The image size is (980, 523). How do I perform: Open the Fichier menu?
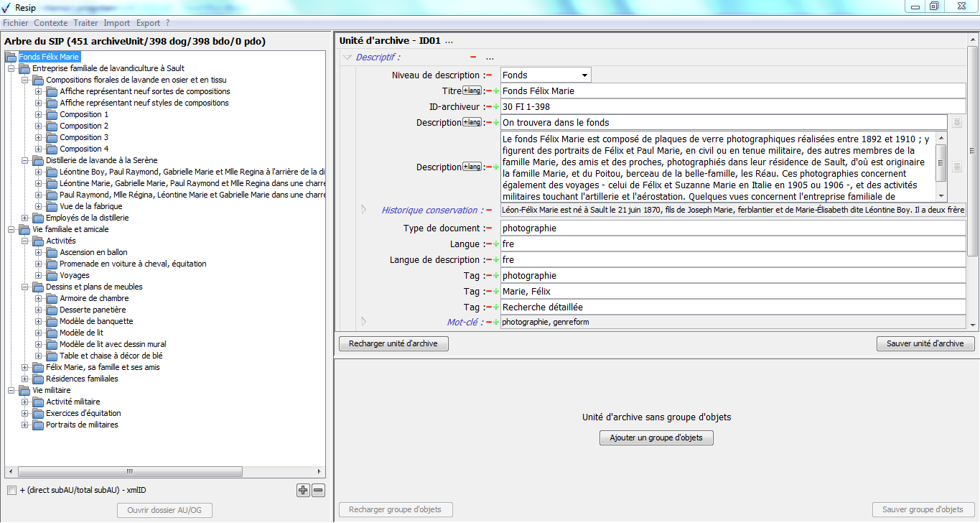[15, 23]
